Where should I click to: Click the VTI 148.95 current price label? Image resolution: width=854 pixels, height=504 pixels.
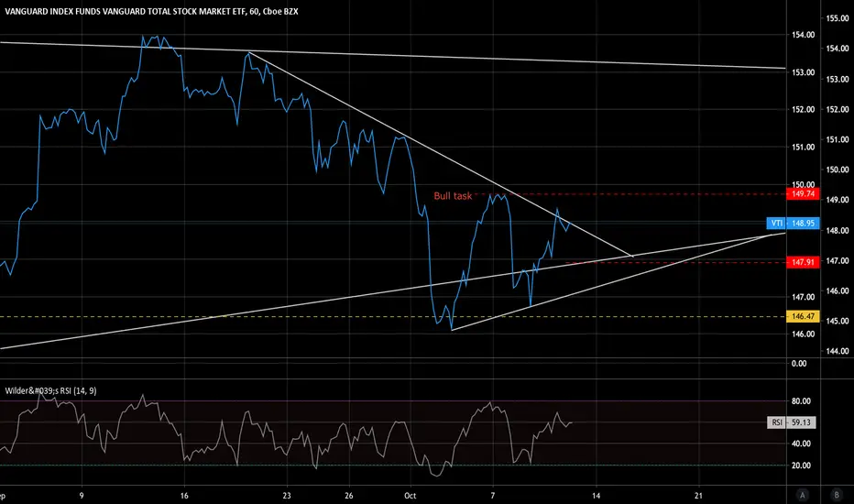pos(793,223)
